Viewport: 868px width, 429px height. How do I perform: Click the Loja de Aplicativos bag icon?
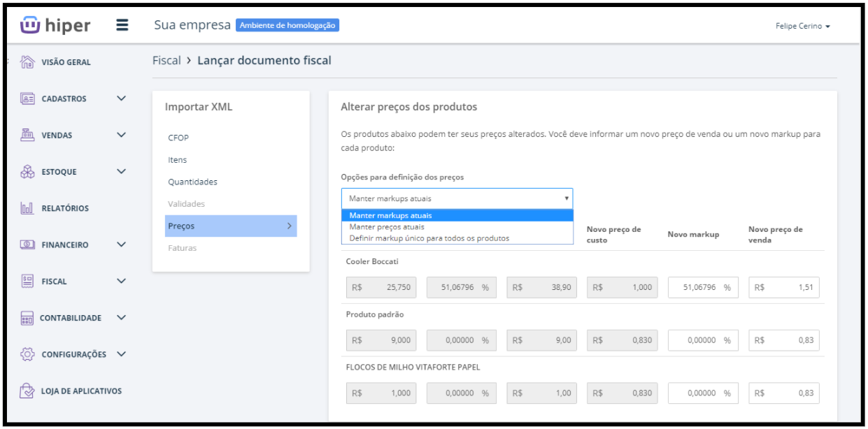point(27,391)
